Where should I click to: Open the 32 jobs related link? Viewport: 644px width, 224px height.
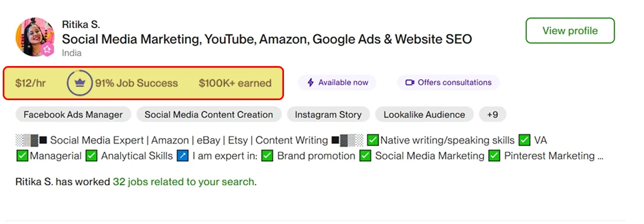183,182
